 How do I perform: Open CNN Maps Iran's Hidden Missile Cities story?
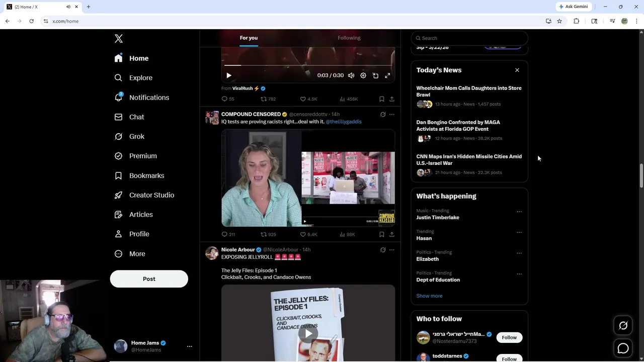coord(469,164)
